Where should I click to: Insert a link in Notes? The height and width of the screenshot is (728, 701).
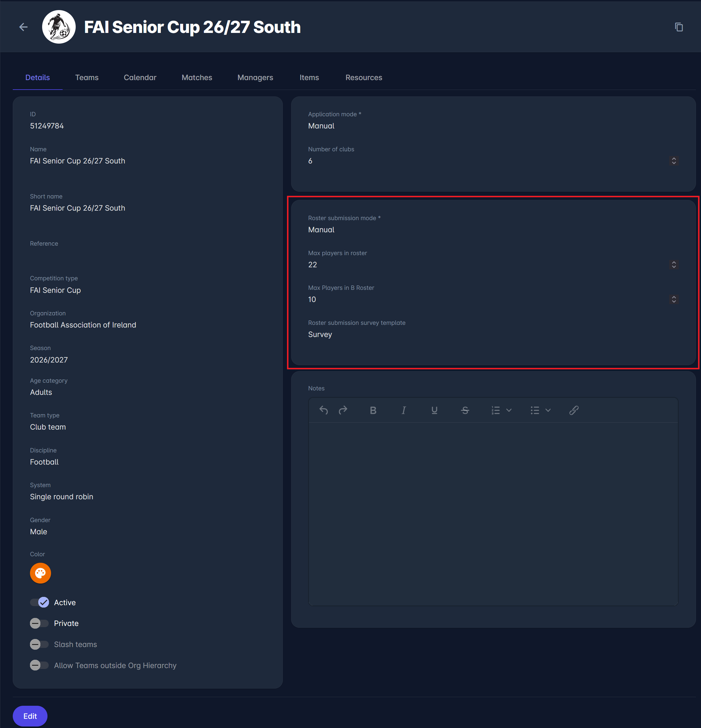pyautogui.click(x=574, y=410)
